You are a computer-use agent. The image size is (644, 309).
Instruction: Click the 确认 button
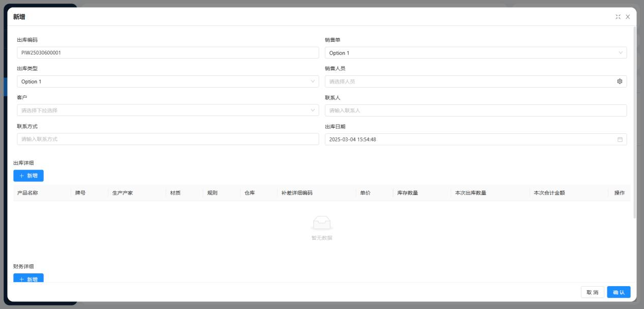click(x=619, y=292)
